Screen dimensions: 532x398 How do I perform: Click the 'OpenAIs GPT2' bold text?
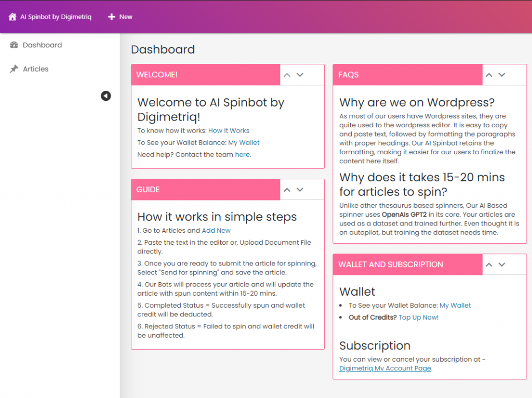click(404, 215)
